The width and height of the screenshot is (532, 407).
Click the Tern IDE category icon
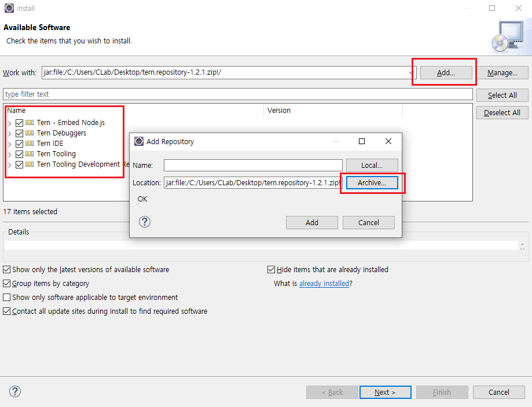[30, 144]
